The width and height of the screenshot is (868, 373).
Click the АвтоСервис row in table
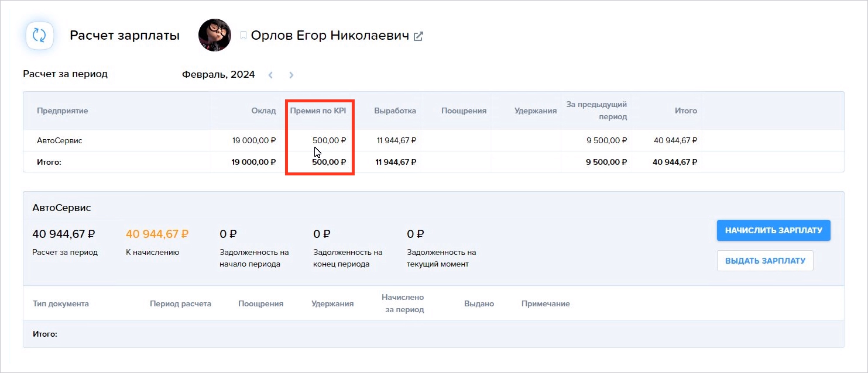coord(433,140)
